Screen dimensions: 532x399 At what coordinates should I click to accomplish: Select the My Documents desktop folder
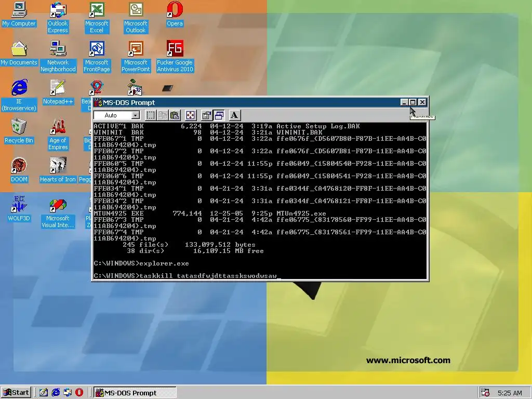click(19, 54)
